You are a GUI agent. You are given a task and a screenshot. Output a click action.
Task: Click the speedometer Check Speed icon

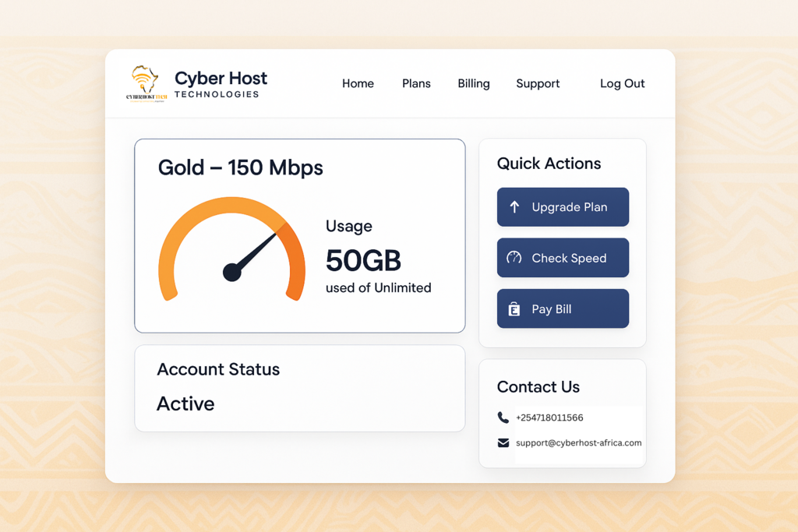pos(514,258)
